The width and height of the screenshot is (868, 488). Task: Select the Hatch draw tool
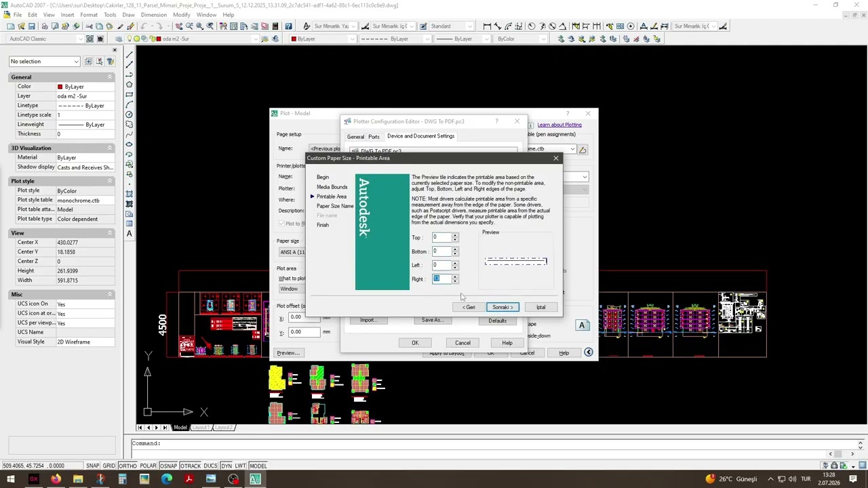tap(130, 194)
